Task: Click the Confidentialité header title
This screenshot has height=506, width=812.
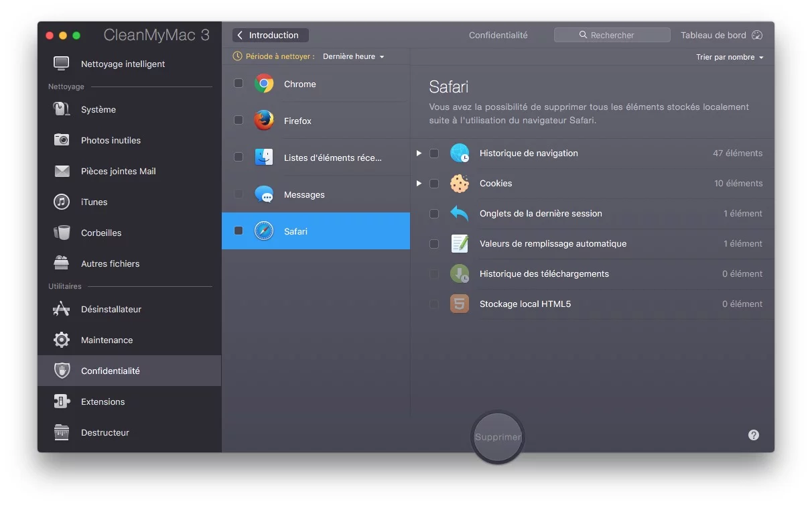Action: click(498, 36)
